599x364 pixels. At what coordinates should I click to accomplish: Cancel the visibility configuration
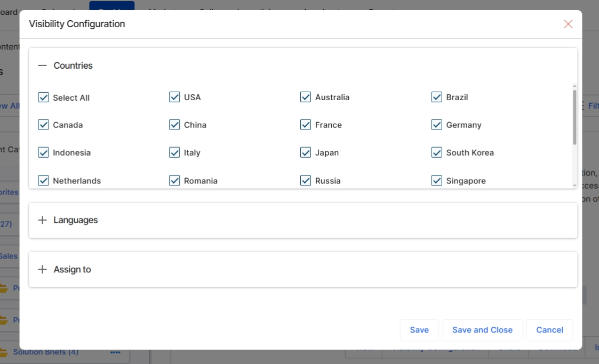click(x=550, y=330)
